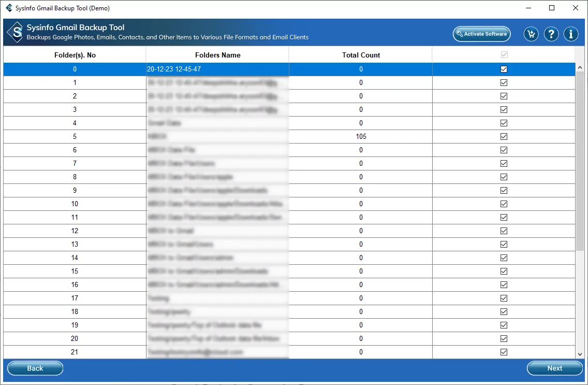Uncheck the checkbox for folder 12
The image size is (588, 385).
coord(504,231)
